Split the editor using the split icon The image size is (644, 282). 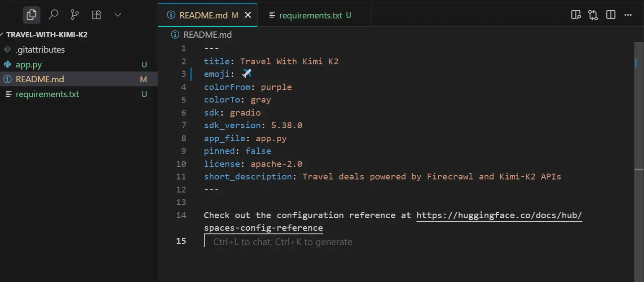coord(611,14)
